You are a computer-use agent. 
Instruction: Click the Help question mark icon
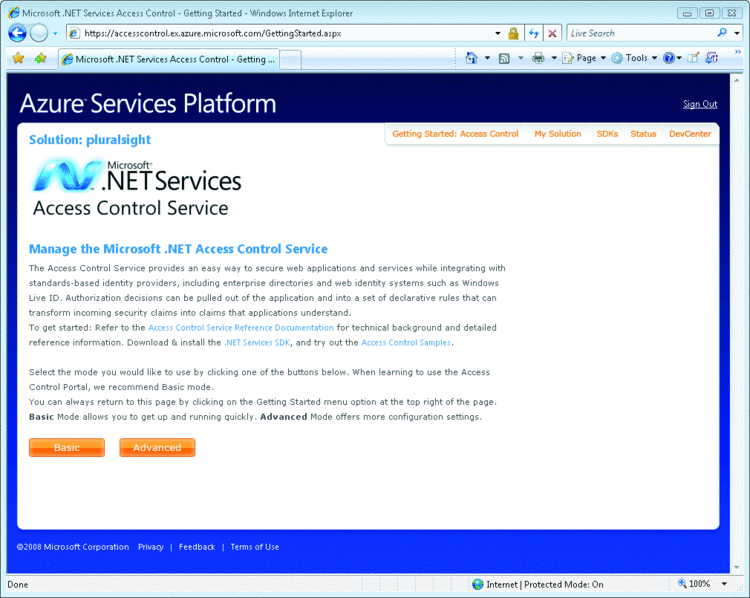click(669, 58)
